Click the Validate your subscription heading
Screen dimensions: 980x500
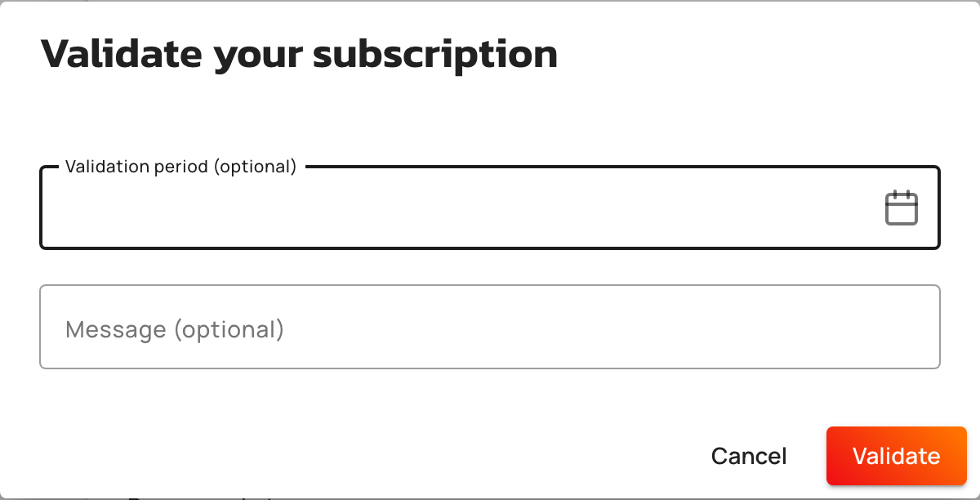[x=299, y=54]
